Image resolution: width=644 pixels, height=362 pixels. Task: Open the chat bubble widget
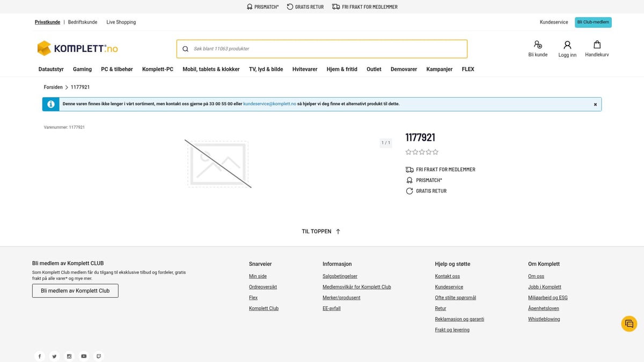point(629,324)
